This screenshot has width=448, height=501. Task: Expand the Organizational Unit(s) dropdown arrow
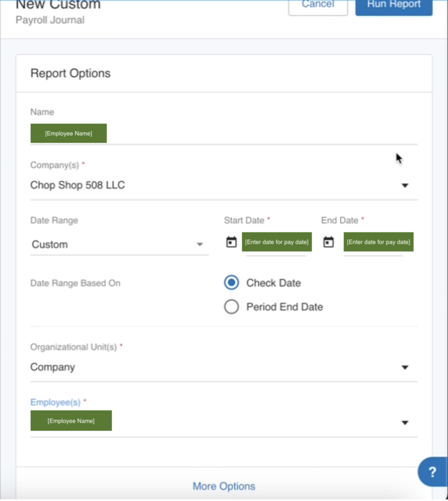[x=405, y=367]
